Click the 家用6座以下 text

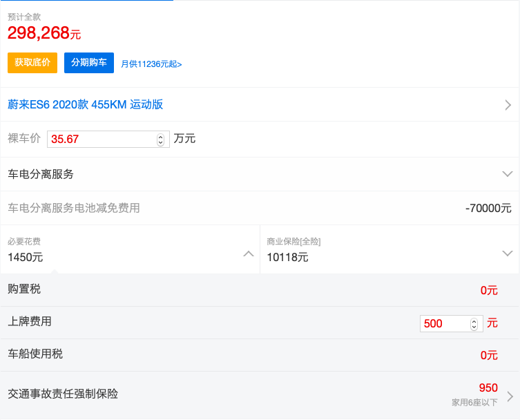pyautogui.click(x=474, y=403)
